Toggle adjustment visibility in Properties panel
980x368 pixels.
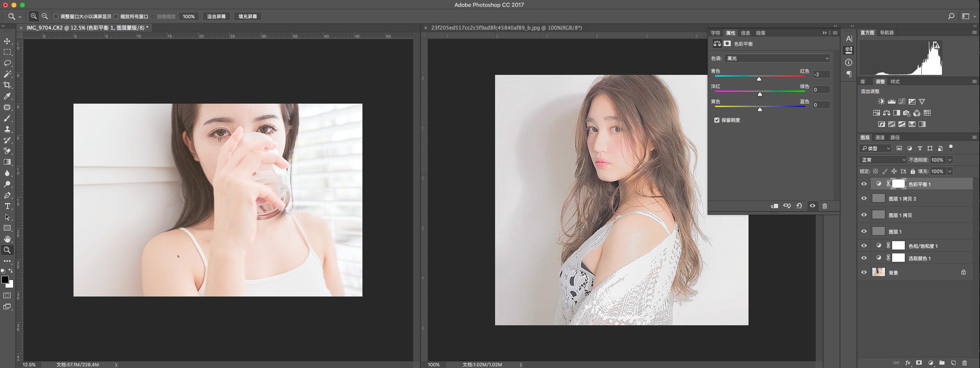(812, 206)
